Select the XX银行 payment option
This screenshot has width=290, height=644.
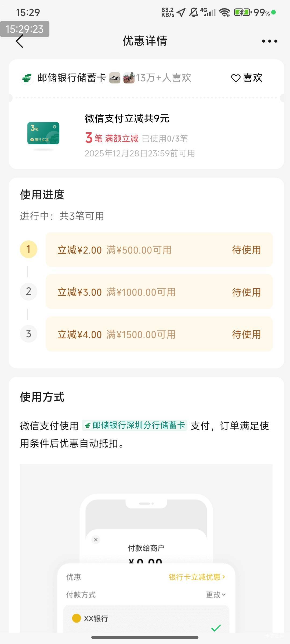coord(96,619)
